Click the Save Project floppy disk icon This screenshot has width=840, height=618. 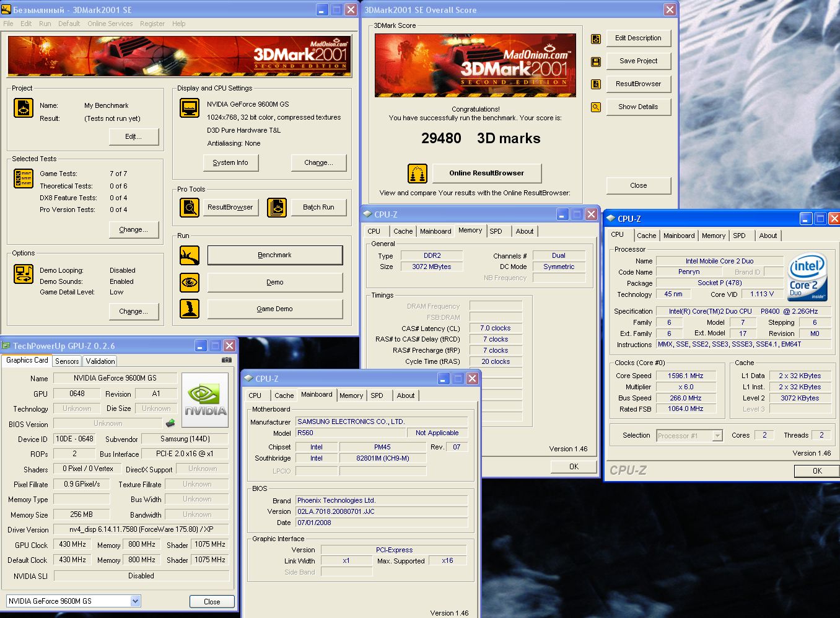(596, 61)
